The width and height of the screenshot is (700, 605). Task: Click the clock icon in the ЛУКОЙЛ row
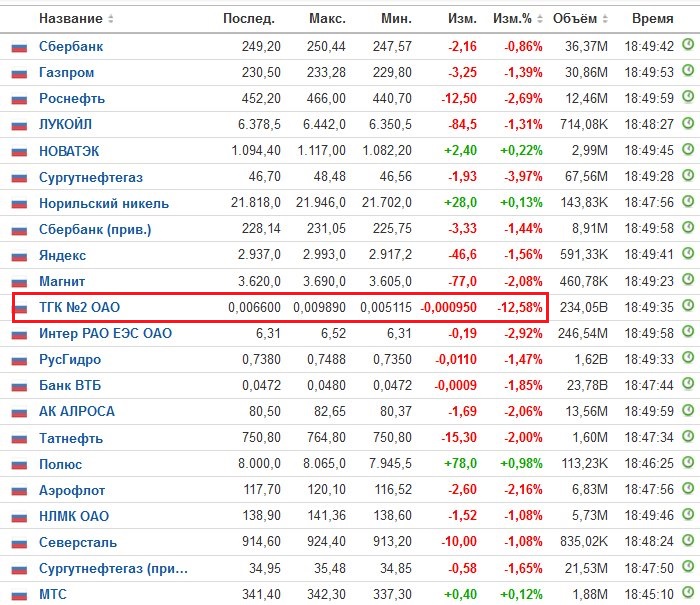coord(688,122)
